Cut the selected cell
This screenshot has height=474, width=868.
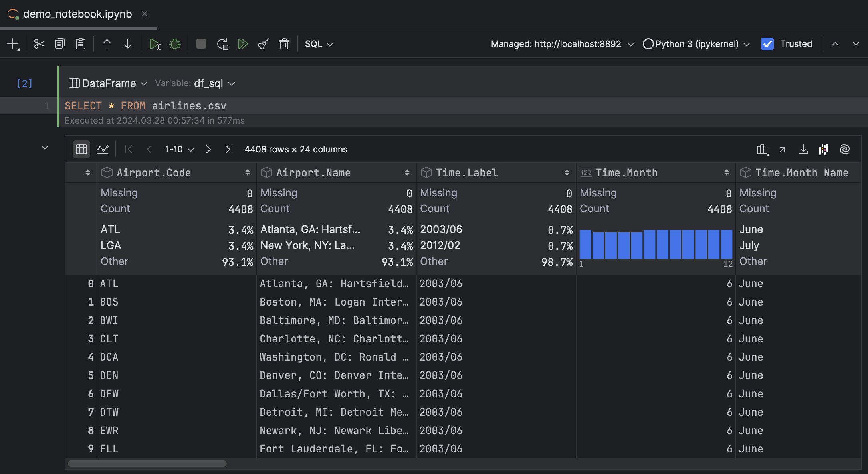(38, 44)
